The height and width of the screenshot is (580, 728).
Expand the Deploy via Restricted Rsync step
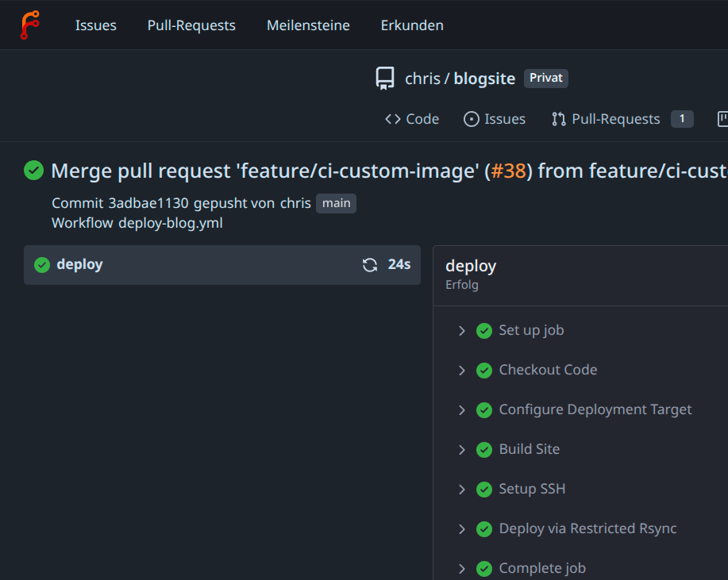(x=463, y=528)
